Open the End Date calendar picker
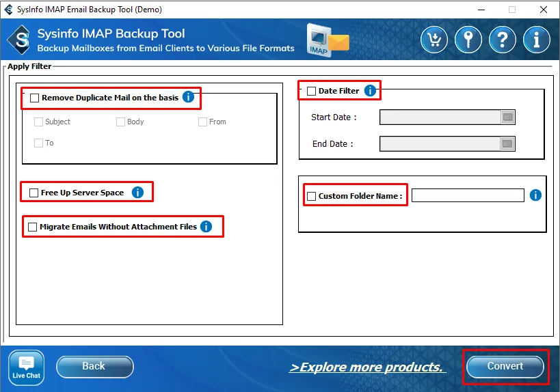 (507, 143)
